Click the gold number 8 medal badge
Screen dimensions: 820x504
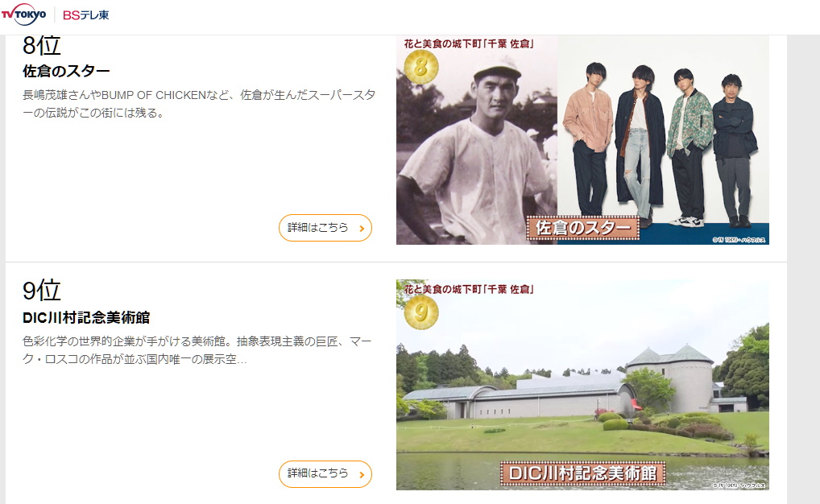click(x=421, y=67)
